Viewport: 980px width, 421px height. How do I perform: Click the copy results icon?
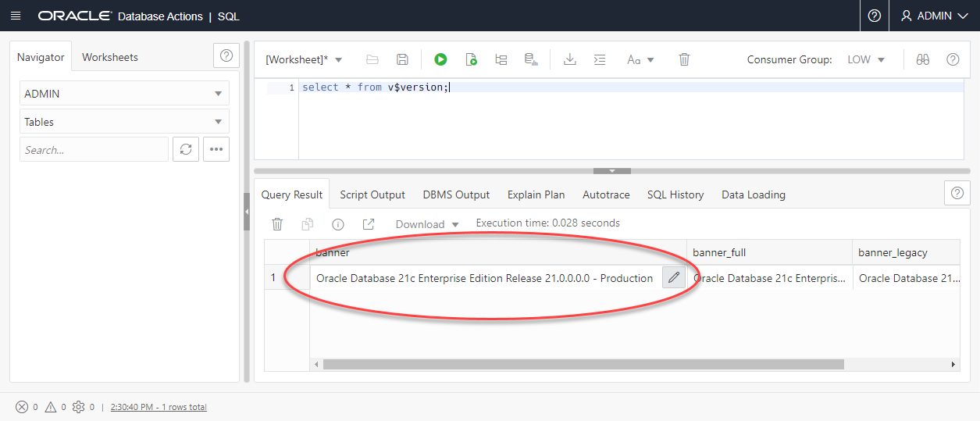(x=308, y=224)
